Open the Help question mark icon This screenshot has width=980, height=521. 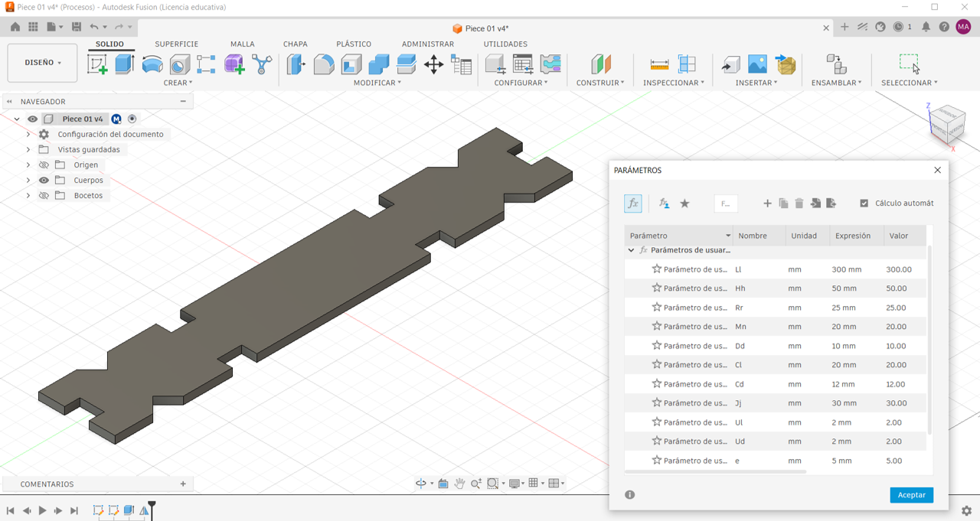click(x=944, y=27)
